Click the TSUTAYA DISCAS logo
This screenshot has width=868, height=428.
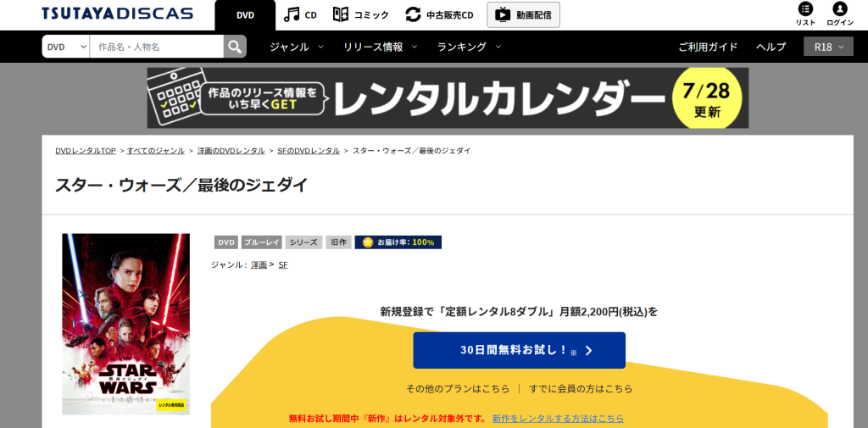coord(117,14)
